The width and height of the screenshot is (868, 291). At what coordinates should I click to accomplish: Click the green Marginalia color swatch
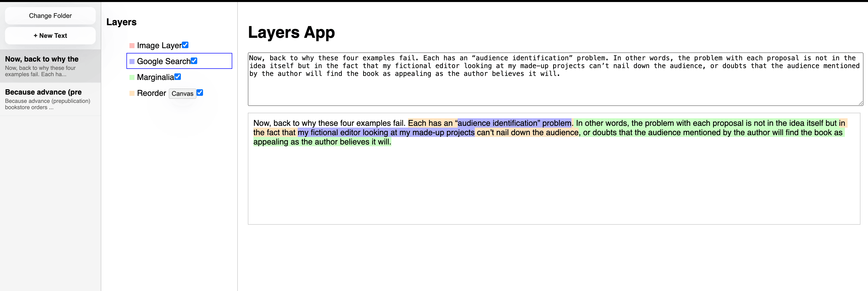pyautogui.click(x=132, y=77)
